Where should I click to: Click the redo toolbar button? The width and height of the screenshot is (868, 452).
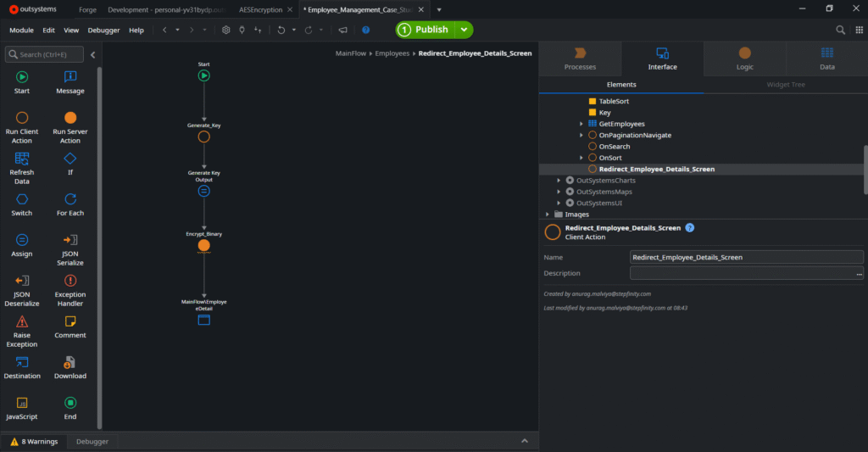point(309,30)
